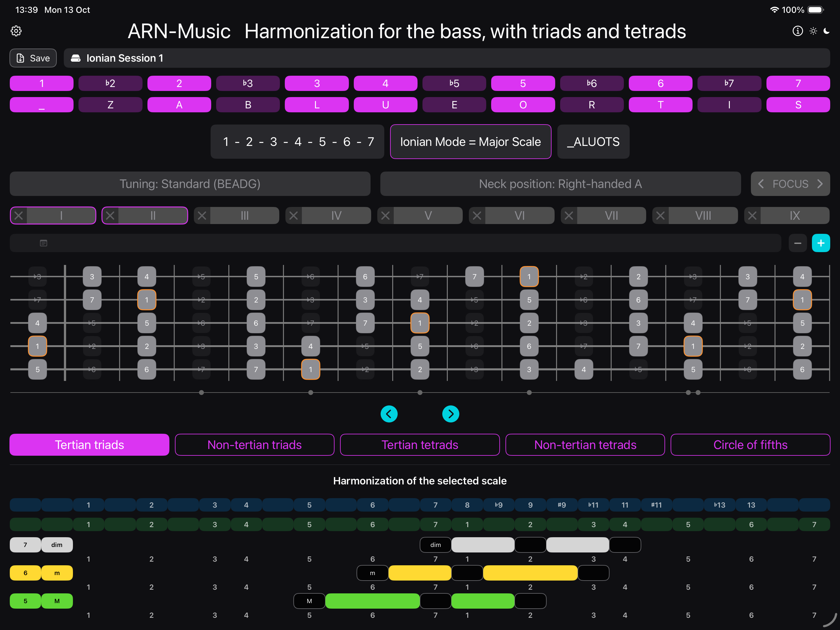
Task: Click the cyan plus button
Action: pos(821,243)
